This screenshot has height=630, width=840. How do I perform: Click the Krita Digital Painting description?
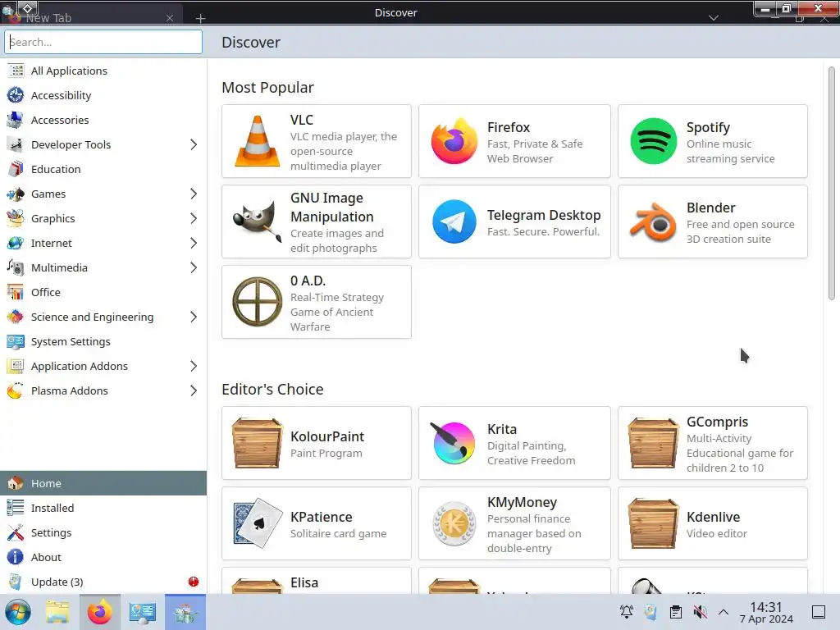[531, 453]
